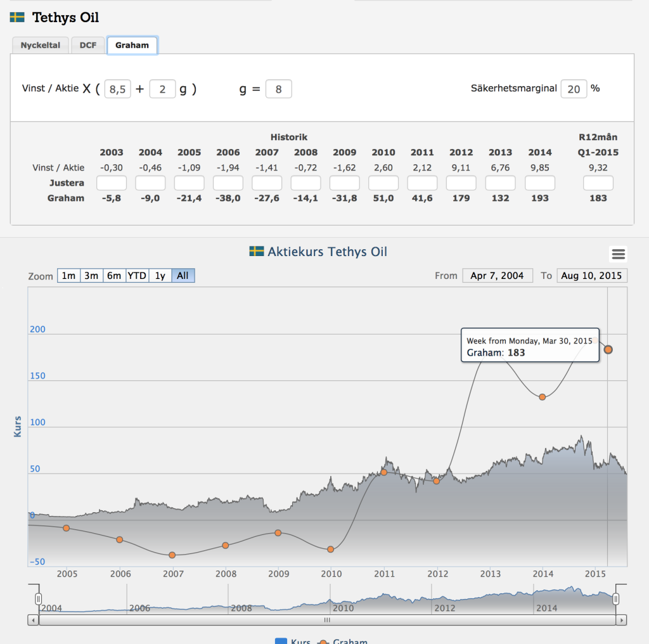The image size is (649, 644).
Task: Click the 8,5 base multiplier input
Action: pos(117,89)
